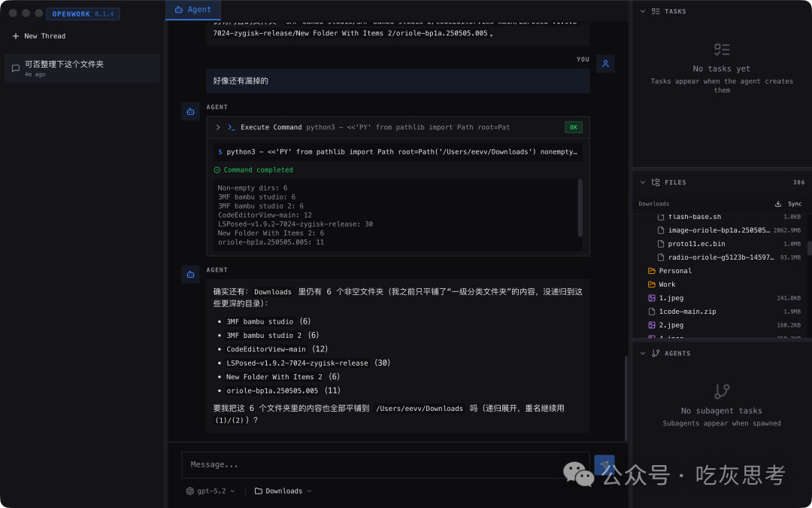The height and width of the screenshot is (508, 812).
Task: Send the message with the paper-plane button
Action: click(x=604, y=465)
